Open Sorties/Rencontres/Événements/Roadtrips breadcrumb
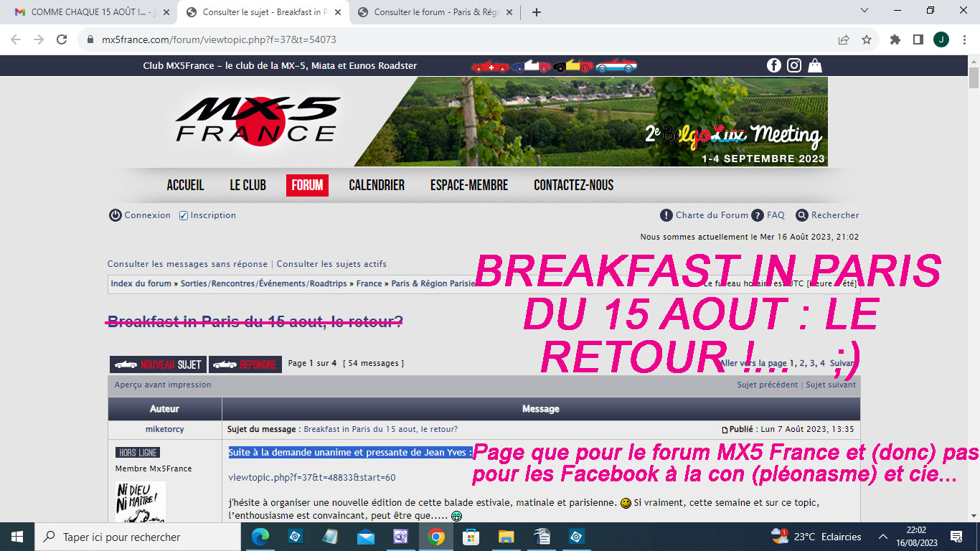Screen dimensions: 980x551 pyautogui.click(x=264, y=283)
